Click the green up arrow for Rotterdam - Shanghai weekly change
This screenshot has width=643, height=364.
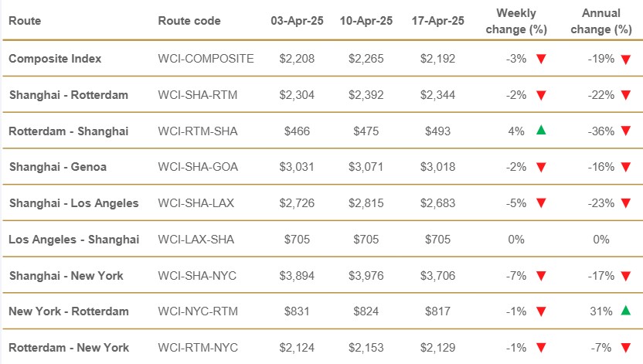pyautogui.click(x=541, y=131)
